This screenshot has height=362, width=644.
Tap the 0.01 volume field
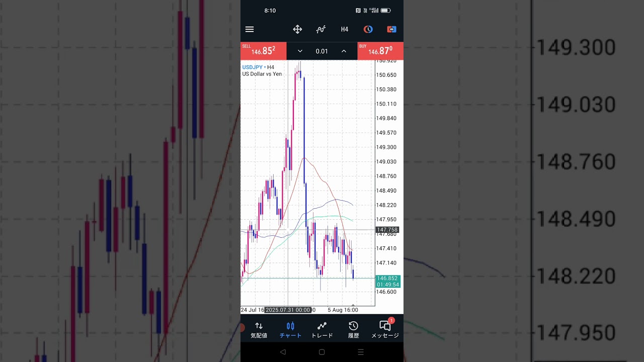321,51
